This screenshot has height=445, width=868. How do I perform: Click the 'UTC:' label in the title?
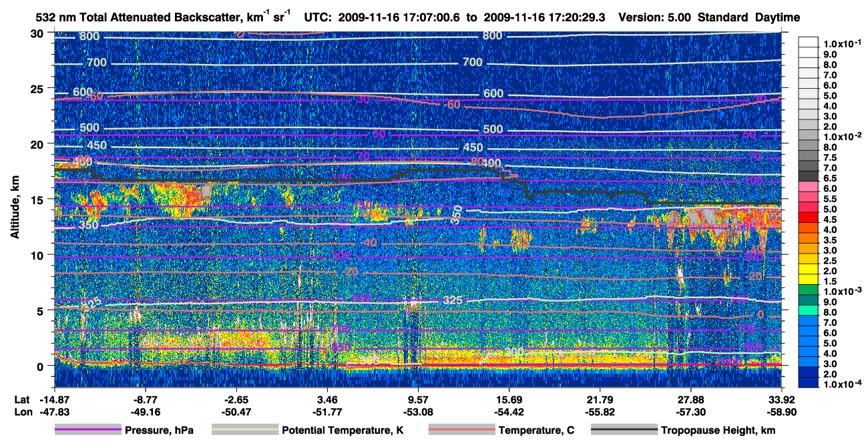coord(317,17)
